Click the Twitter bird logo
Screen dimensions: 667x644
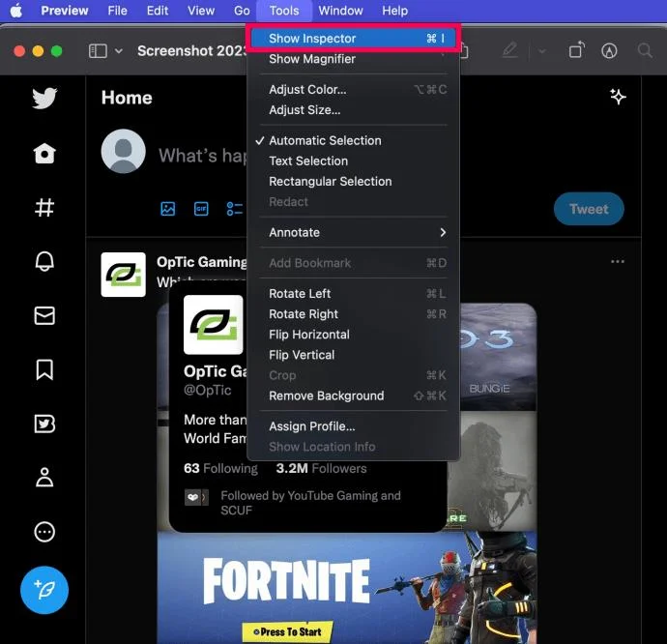[44, 99]
